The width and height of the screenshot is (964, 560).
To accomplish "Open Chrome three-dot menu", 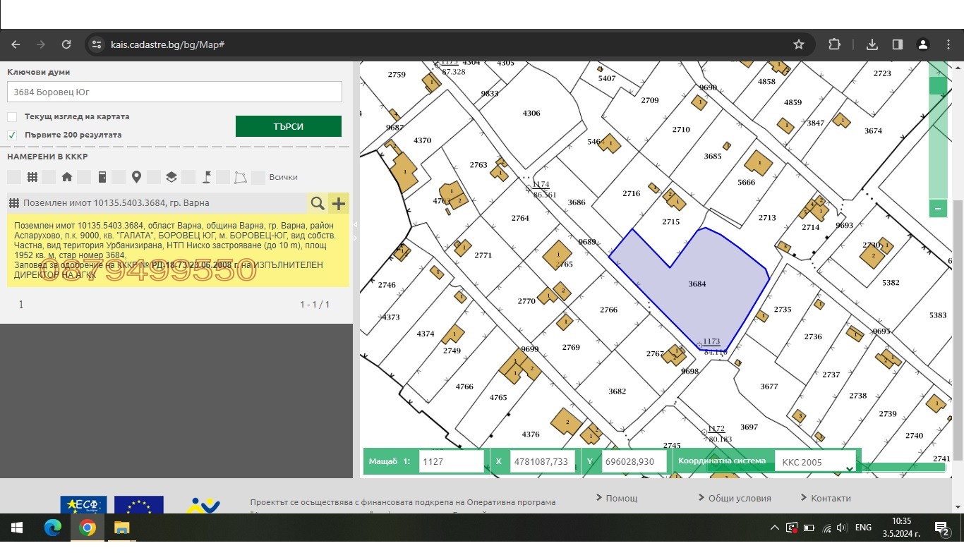I will (x=947, y=44).
